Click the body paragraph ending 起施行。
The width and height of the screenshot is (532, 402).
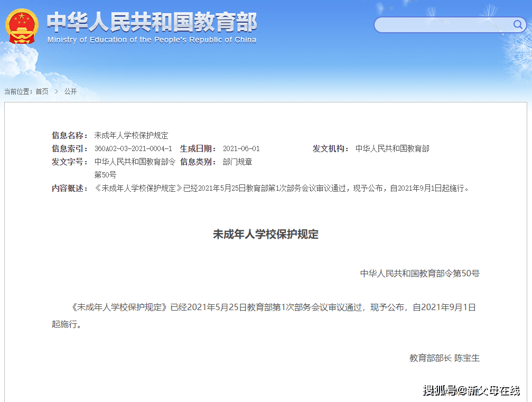(x=264, y=315)
